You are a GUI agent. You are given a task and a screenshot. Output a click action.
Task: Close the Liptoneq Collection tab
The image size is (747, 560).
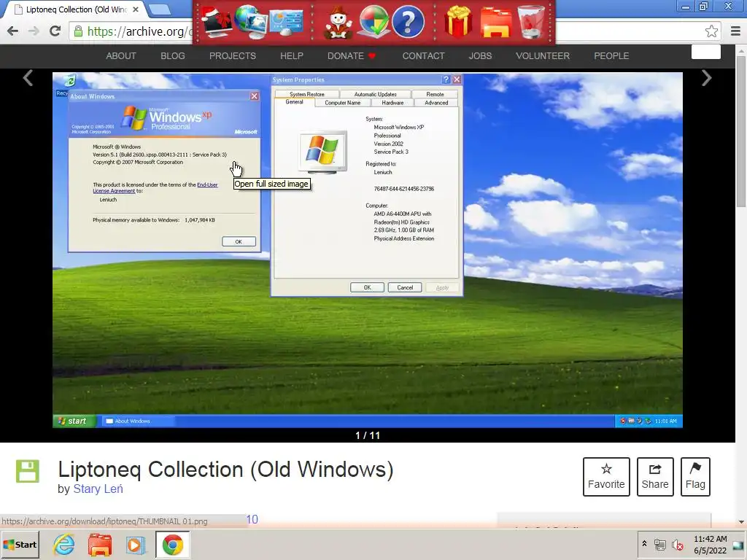click(x=135, y=9)
